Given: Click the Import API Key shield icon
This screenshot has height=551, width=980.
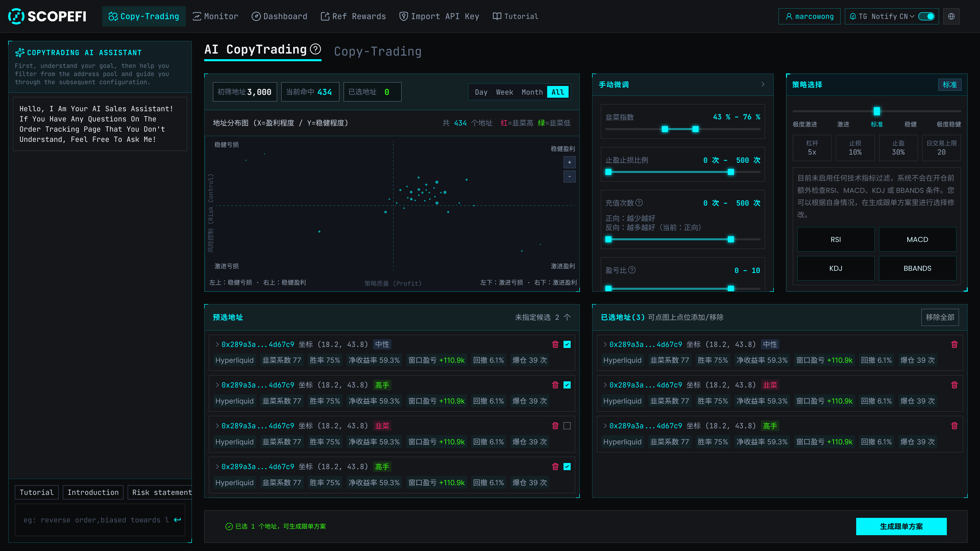Looking at the screenshot, I should point(403,16).
